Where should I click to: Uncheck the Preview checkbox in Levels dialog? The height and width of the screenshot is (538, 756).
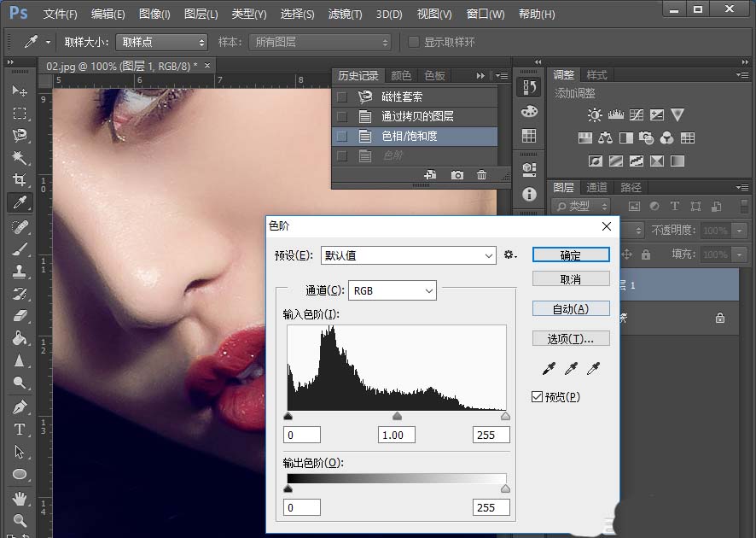(x=537, y=397)
